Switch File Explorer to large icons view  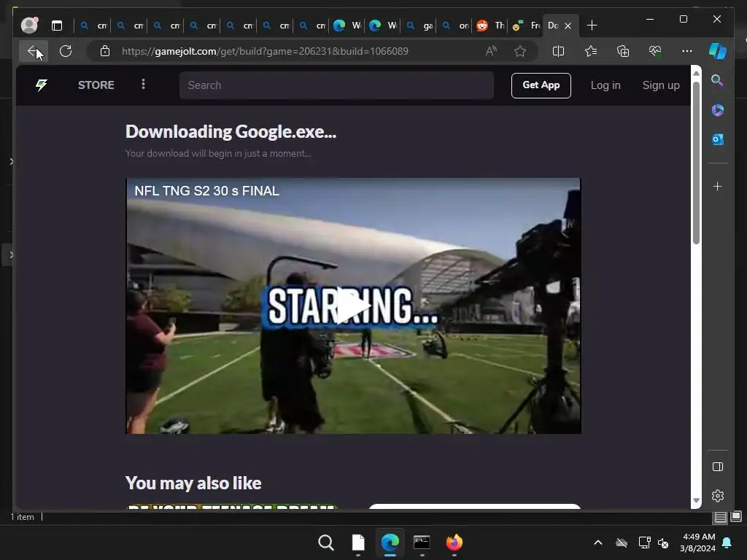(736, 516)
